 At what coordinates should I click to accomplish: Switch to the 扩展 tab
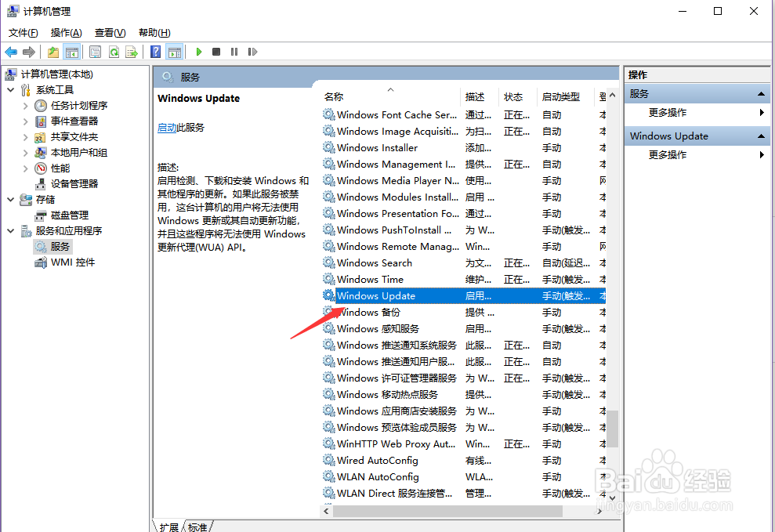[x=168, y=527]
